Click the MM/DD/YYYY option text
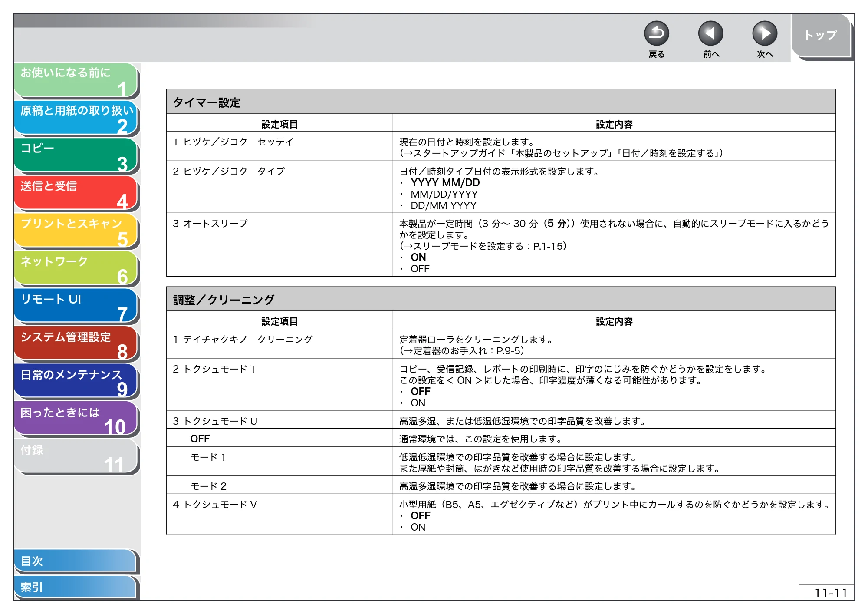This screenshot has width=868, height=614. point(444,194)
